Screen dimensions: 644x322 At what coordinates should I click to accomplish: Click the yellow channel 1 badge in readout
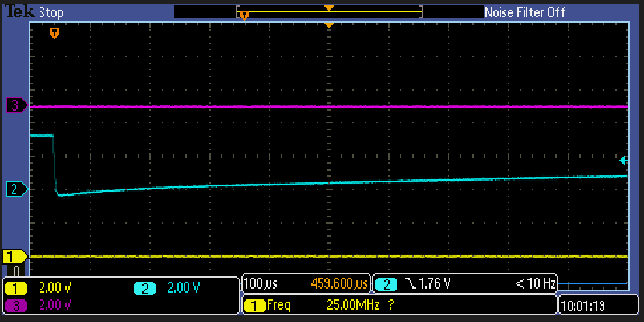16,289
